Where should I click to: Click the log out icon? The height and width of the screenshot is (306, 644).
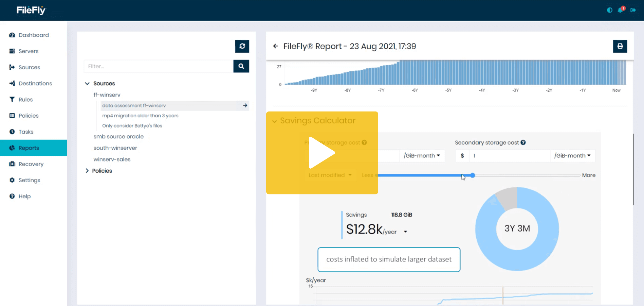[633, 10]
